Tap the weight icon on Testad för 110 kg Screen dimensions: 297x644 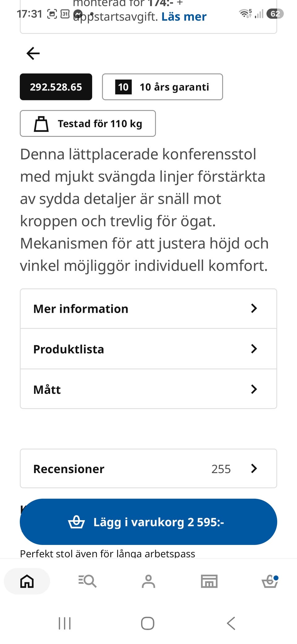pos(41,124)
